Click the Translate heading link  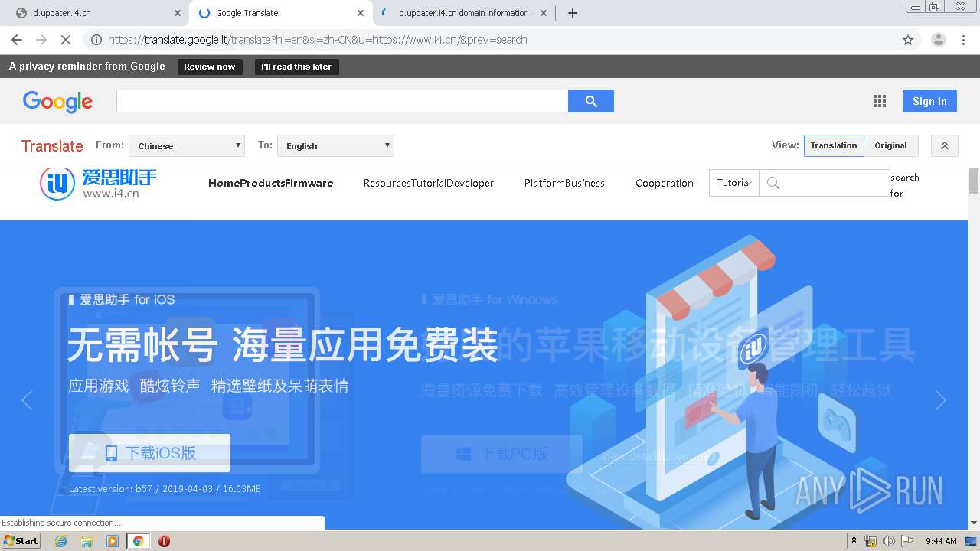click(x=52, y=145)
